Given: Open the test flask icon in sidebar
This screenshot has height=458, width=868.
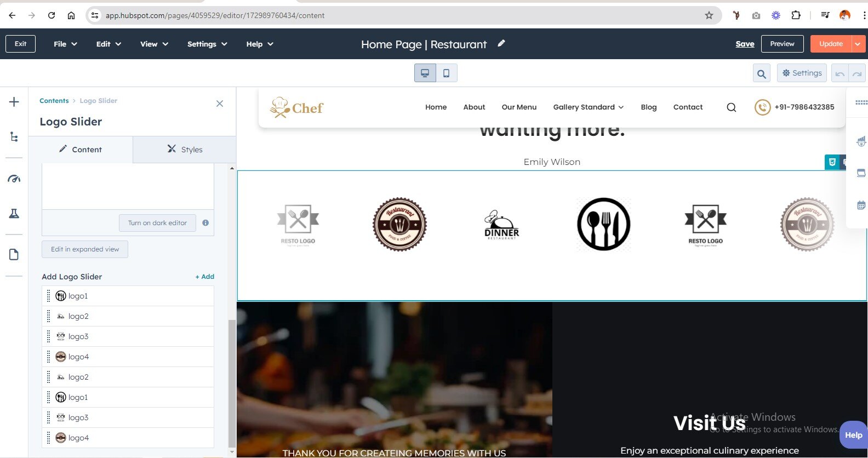Looking at the screenshot, I should pos(14,214).
